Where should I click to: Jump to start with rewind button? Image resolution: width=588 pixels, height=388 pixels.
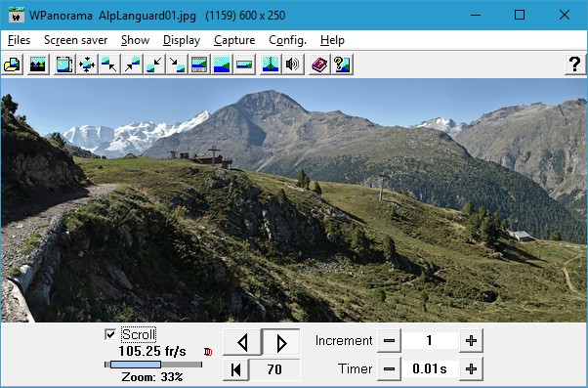click(236, 369)
